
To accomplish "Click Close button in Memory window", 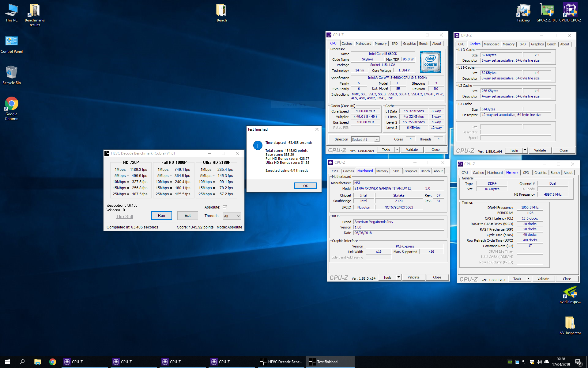I will 567,279.
